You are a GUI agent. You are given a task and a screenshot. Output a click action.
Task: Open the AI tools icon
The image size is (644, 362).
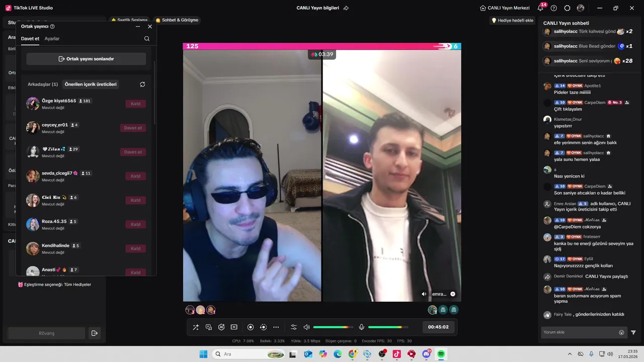(221, 327)
